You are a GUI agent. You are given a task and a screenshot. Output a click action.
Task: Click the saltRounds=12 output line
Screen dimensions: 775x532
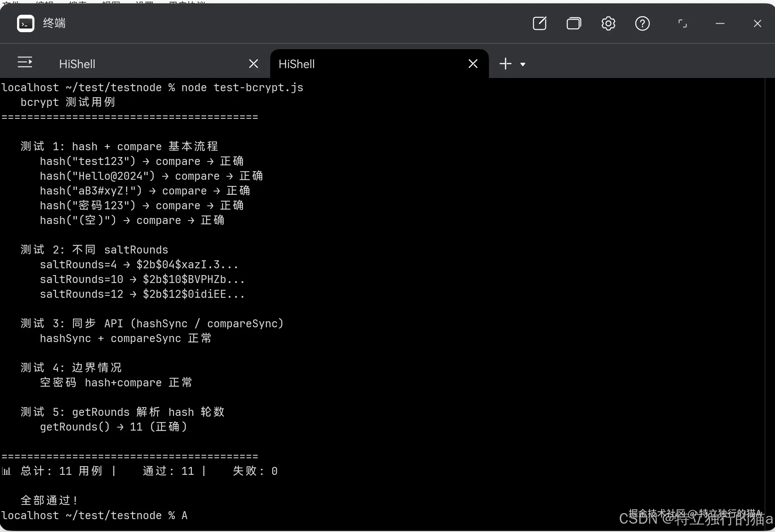tap(142, 294)
